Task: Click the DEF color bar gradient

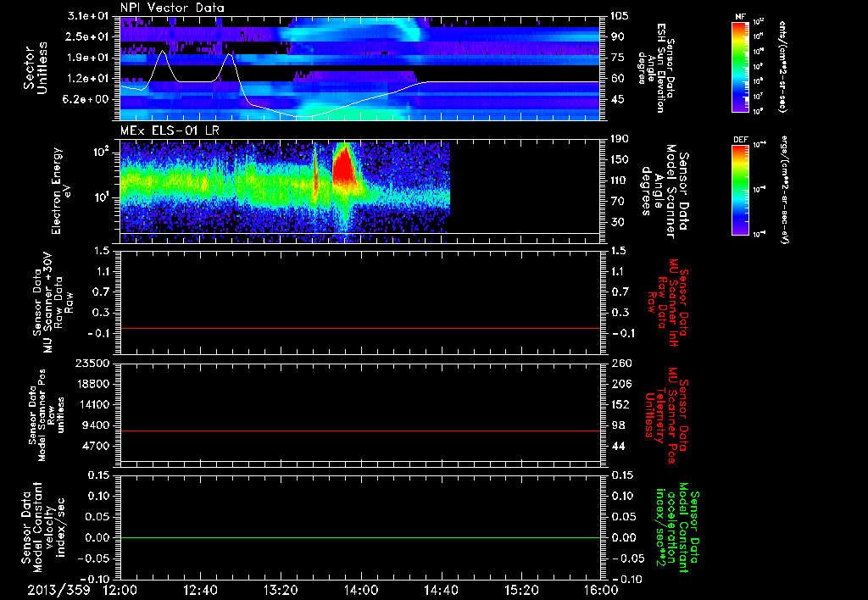Action: click(x=740, y=189)
